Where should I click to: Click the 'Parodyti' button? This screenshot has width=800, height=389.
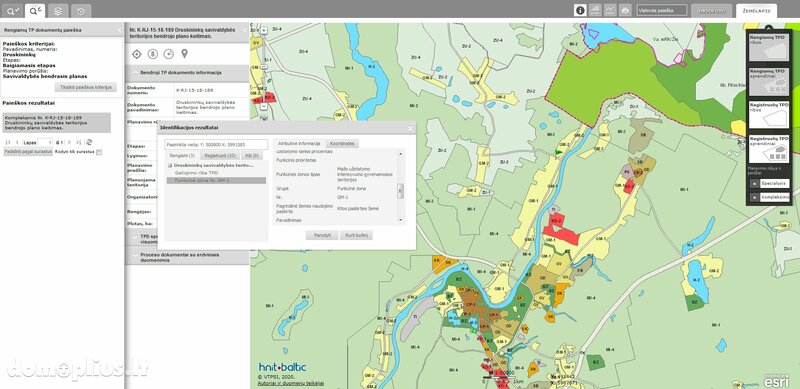coord(322,235)
